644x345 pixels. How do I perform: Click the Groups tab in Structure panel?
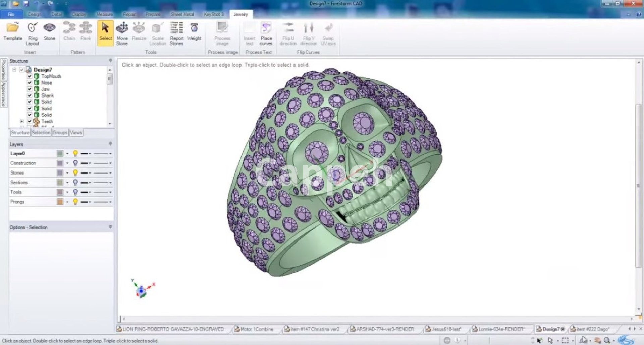[60, 133]
